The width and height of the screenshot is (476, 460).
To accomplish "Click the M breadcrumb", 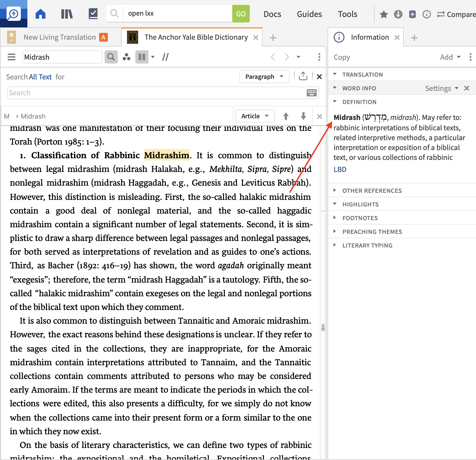I will click(7, 116).
